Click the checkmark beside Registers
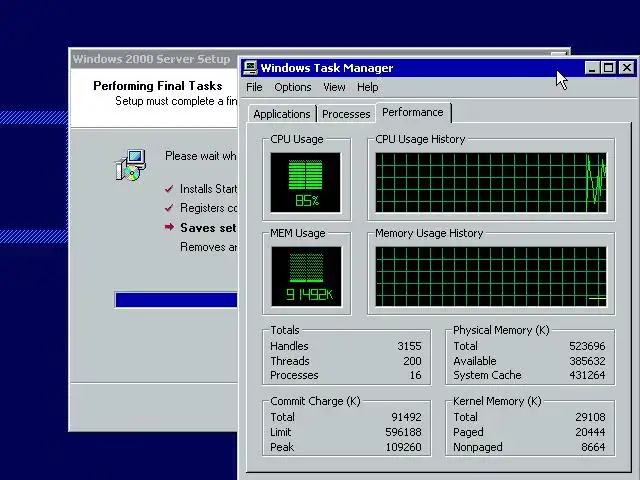 (x=169, y=208)
